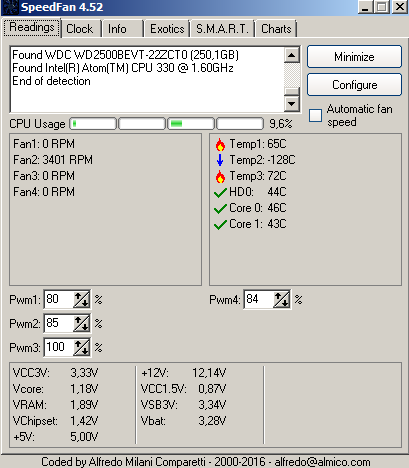This screenshot has height=468, width=409.
Task: Adjust the Pwm2 spinner arrows
Action: [x=81, y=323]
